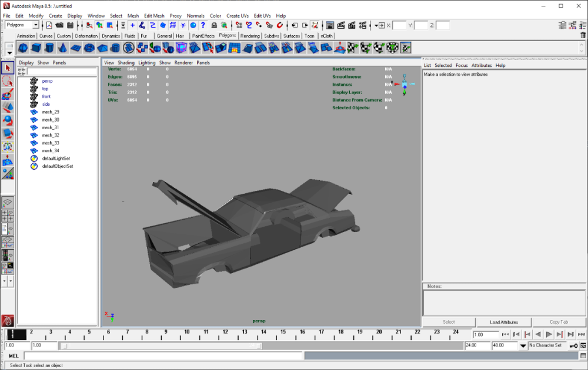Screen dimensions: 588x370
Task: Open the character set dropdown arrow
Action: (x=523, y=346)
